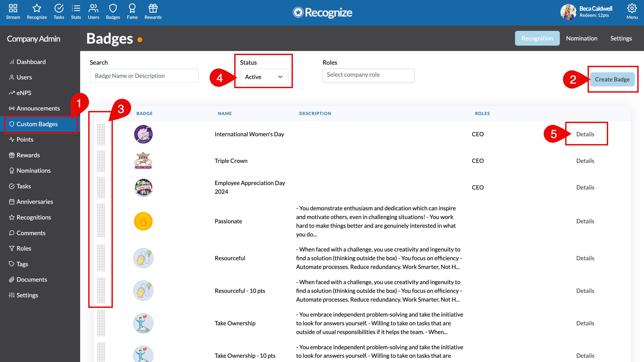
Task: Focus the Badge Name or Description search field
Action: (144, 76)
